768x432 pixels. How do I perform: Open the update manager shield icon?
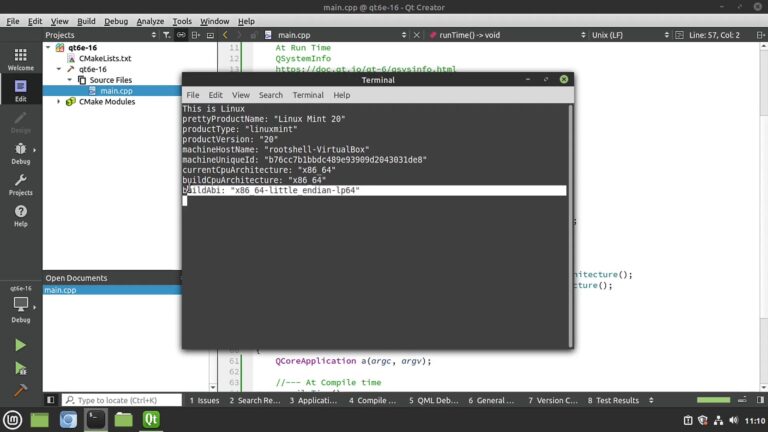(703, 420)
